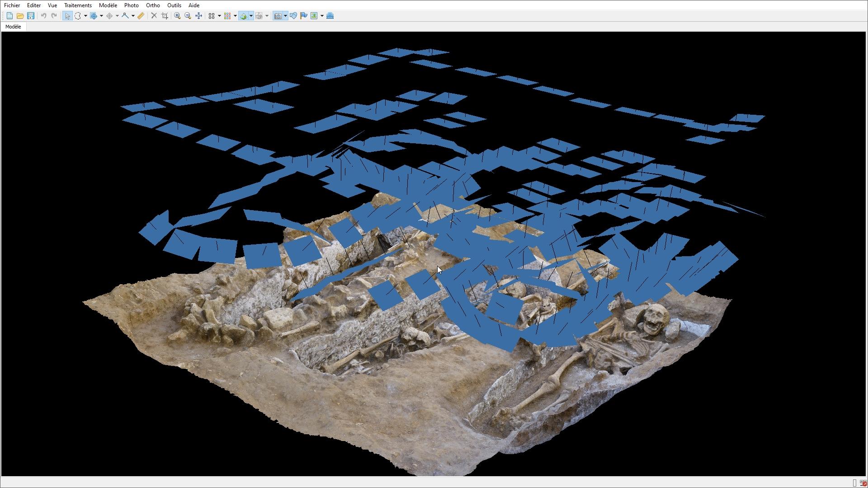Delete selection with X icon
The height and width of the screenshot is (488, 868).
pyautogui.click(x=154, y=16)
